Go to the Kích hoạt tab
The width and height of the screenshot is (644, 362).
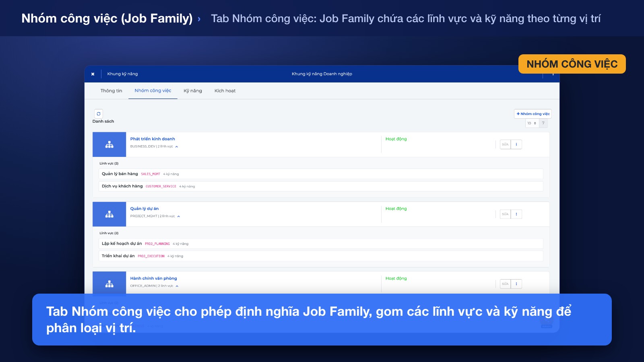[x=225, y=91]
